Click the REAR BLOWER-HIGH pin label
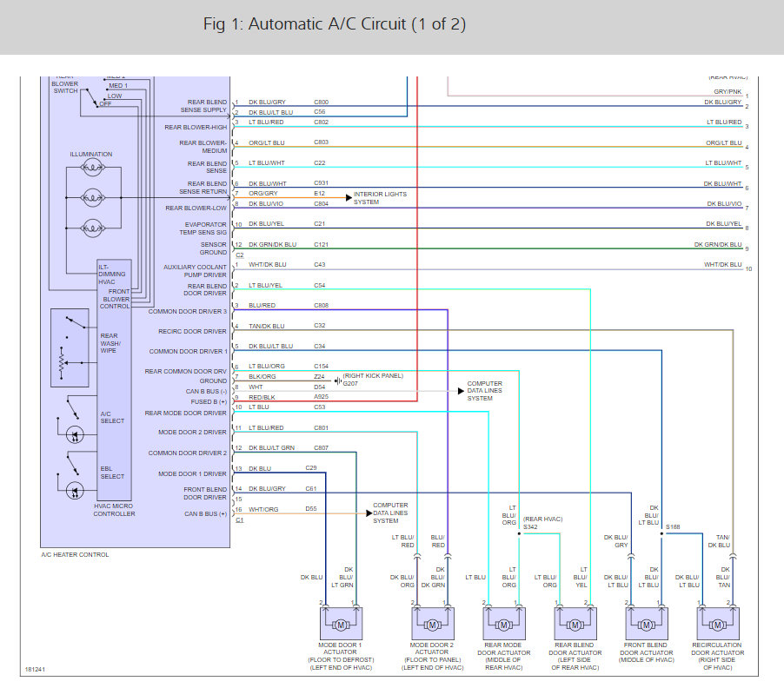 (196, 128)
